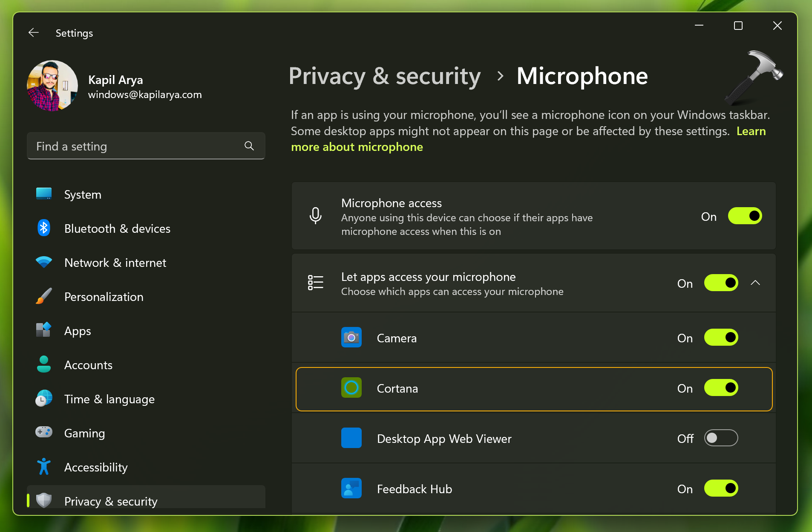Click the Bluetooth icon in sidebar
The height and width of the screenshot is (532, 812).
[x=44, y=228]
